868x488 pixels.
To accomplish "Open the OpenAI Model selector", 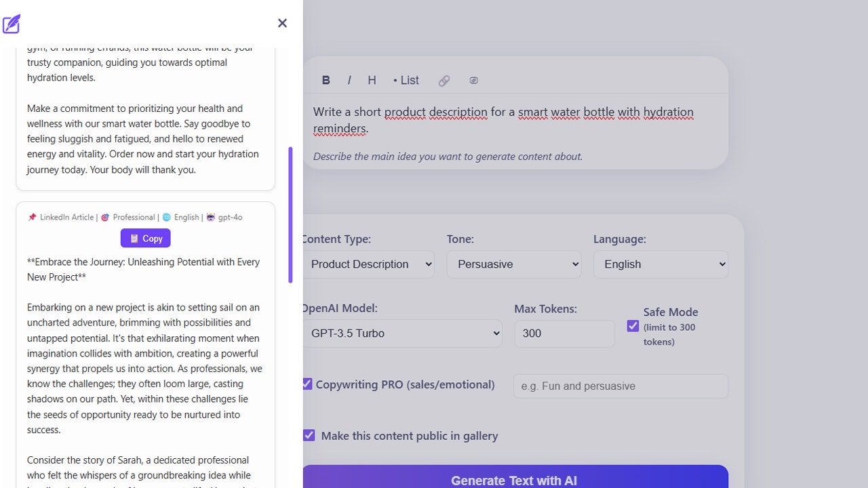I will [x=402, y=333].
